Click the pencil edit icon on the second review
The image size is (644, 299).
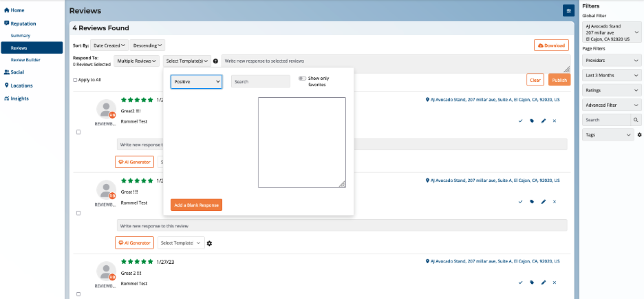pos(544,202)
